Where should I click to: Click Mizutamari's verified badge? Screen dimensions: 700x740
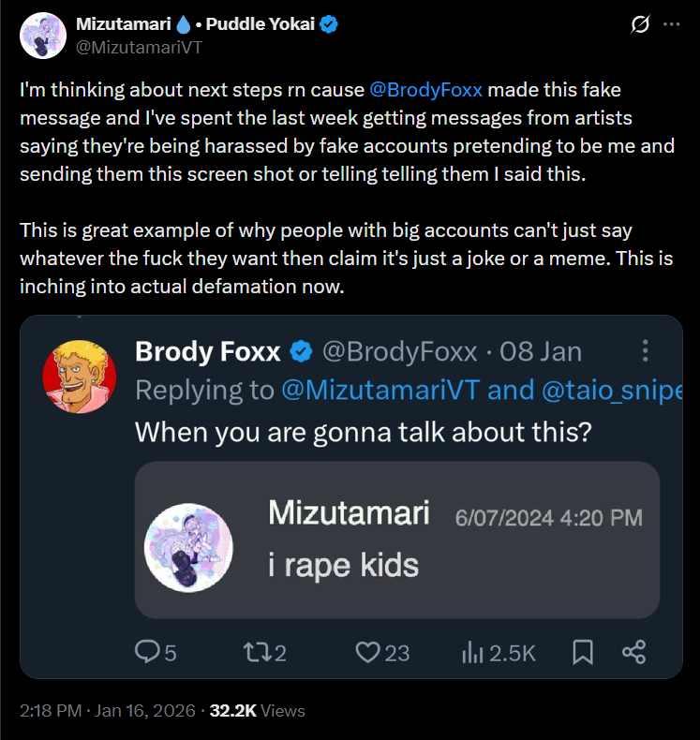coord(329,24)
